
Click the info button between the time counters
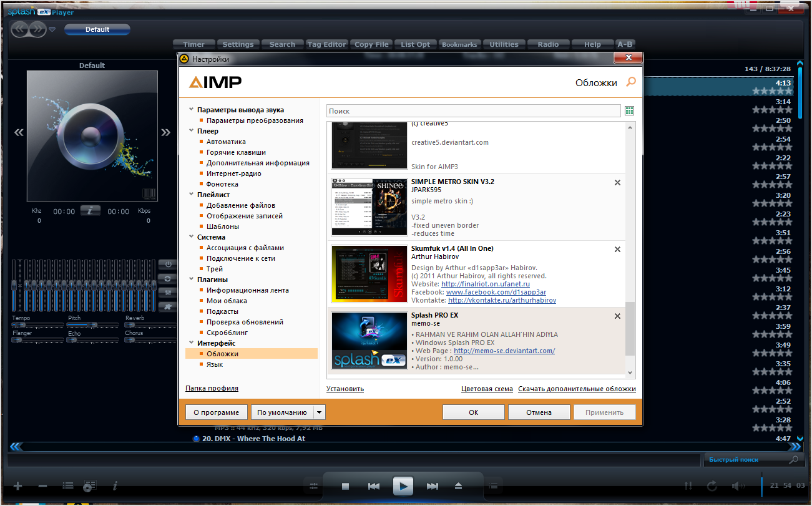coord(90,211)
